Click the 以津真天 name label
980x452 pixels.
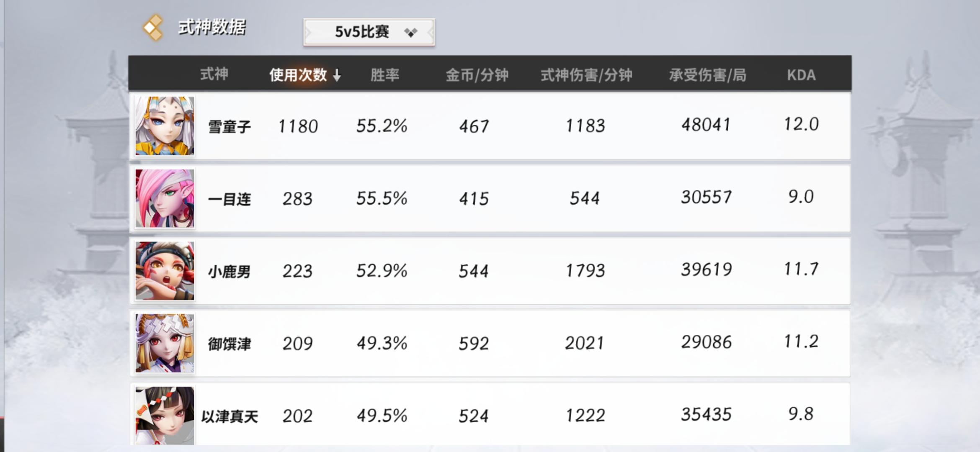point(230,416)
